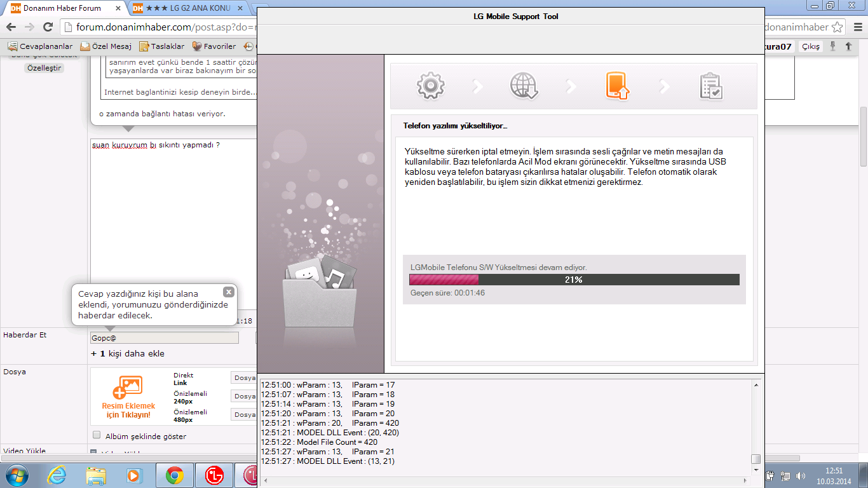Viewport: 868px width, 488px height.
Task: Click the network tray icon
Action: tap(785, 476)
